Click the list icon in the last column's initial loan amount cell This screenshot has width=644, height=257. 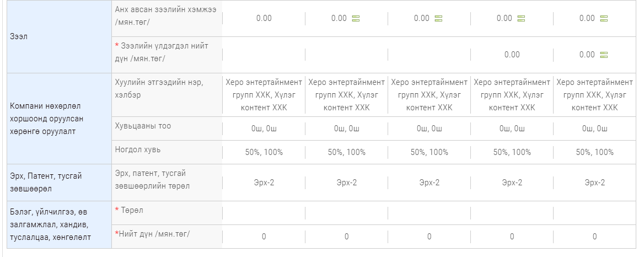(x=604, y=18)
